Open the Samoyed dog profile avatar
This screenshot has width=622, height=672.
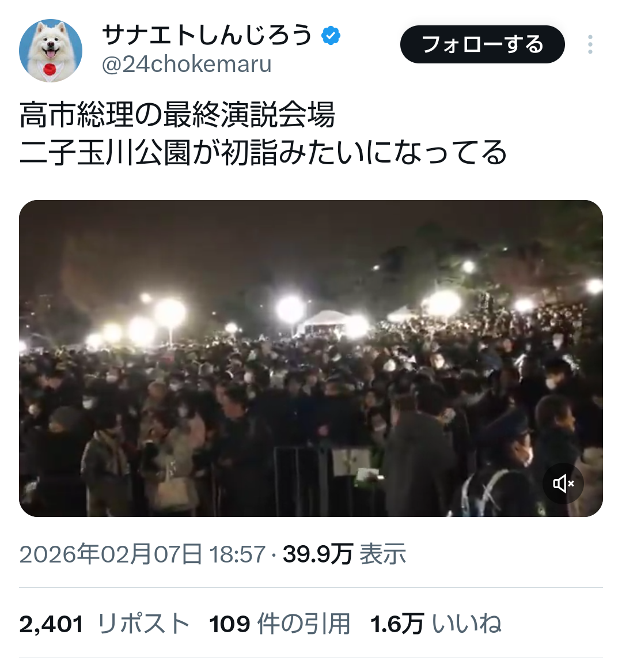tap(51, 51)
